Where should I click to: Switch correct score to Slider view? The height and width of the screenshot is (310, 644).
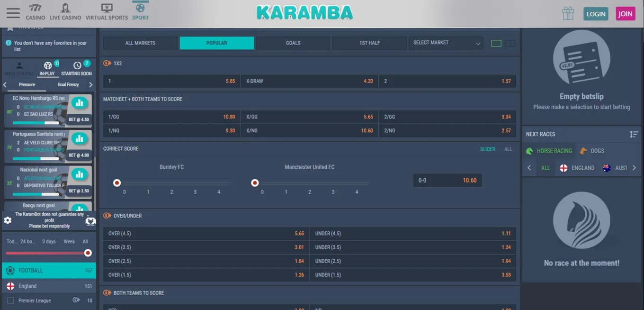tap(488, 149)
